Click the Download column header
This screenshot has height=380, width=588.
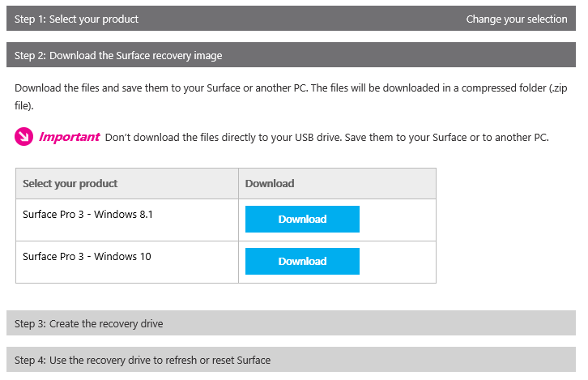point(270,184)
